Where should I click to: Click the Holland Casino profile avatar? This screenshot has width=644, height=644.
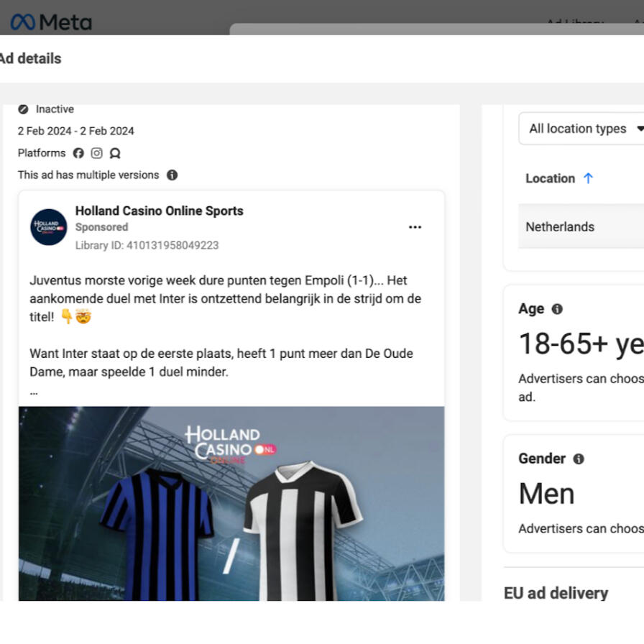48,227
